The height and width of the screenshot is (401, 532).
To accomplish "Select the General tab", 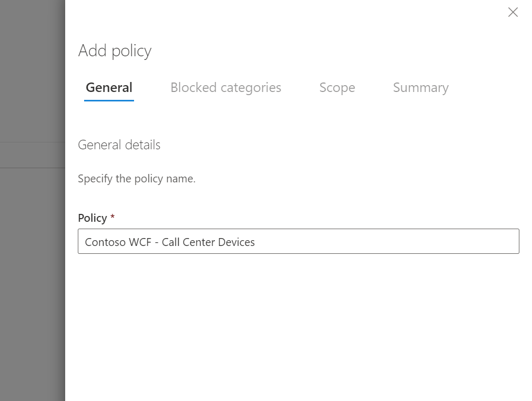I will click(x=109, y=88).
